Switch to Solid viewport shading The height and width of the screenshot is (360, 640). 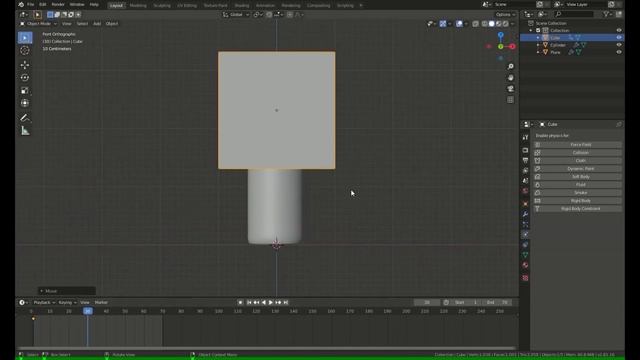click(x=491, y=24)
